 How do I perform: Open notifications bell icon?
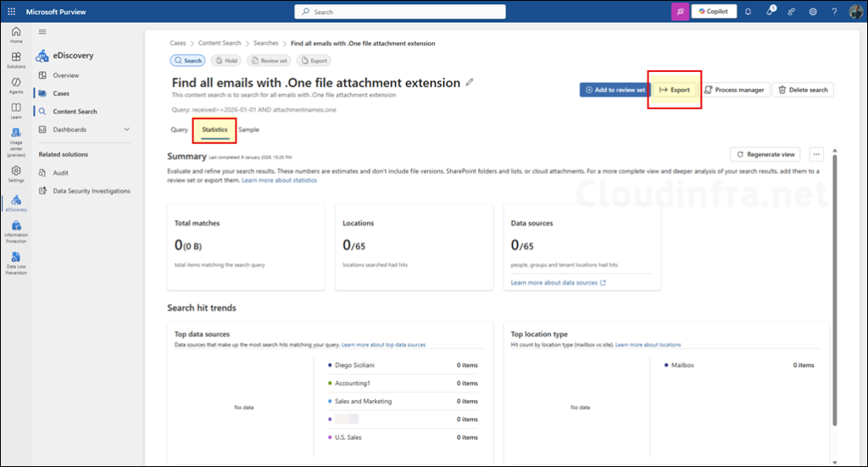[x=748, y=12]
